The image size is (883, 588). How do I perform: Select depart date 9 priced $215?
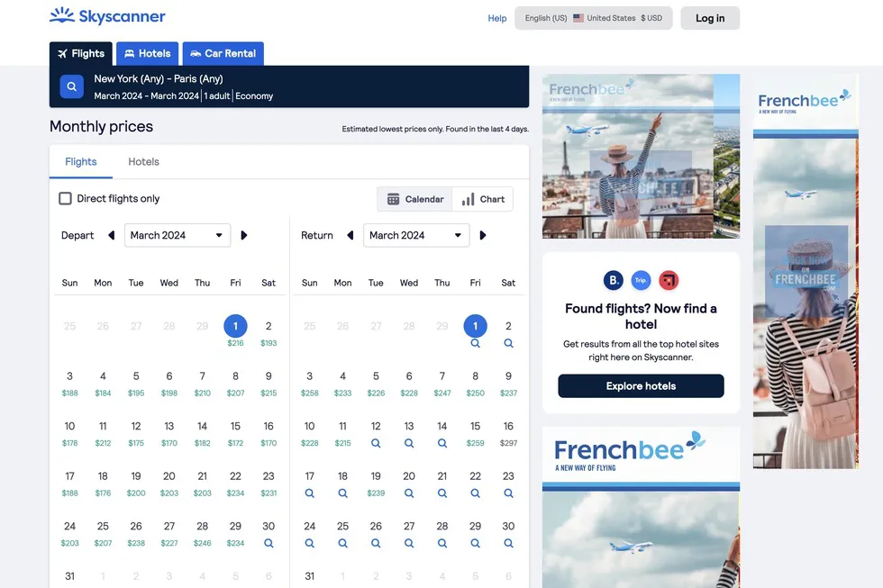269,384
